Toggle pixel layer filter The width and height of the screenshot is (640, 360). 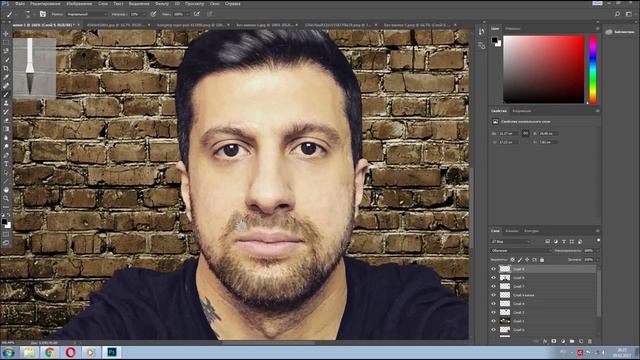pyautogui.click(x=548, y=242)
